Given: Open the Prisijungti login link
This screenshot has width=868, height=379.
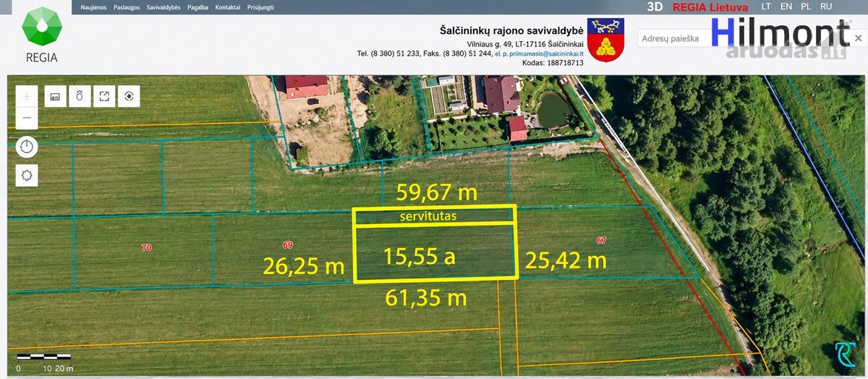Looking at the screenshot, I should point(260,7).
